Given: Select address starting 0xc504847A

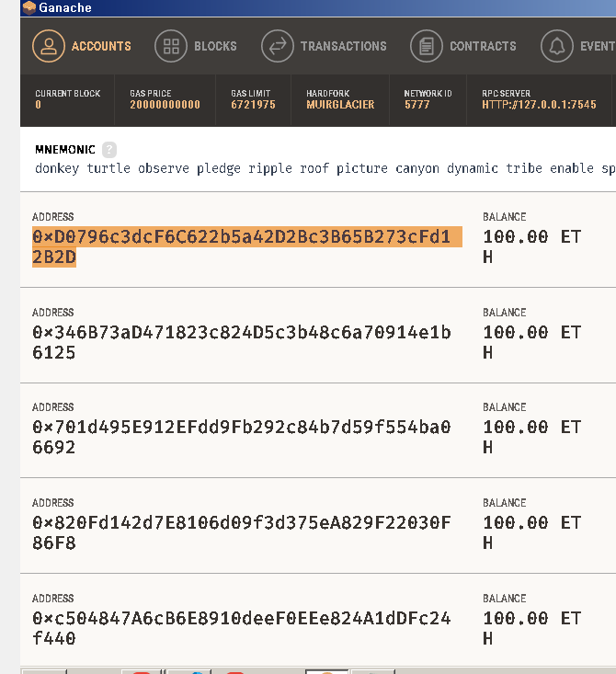Looking at the screenshot, I should [x=242, y=628].
